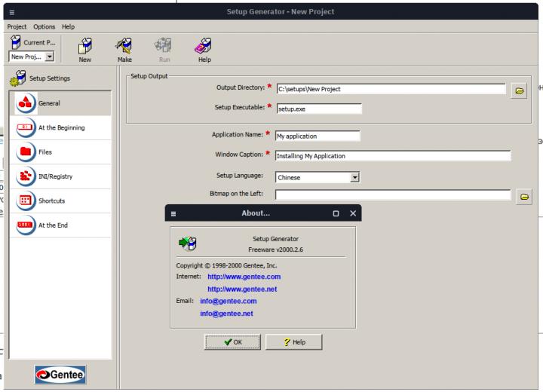Open the At the End section
This screenshot has width=543, height=392.
coord(60,225)
